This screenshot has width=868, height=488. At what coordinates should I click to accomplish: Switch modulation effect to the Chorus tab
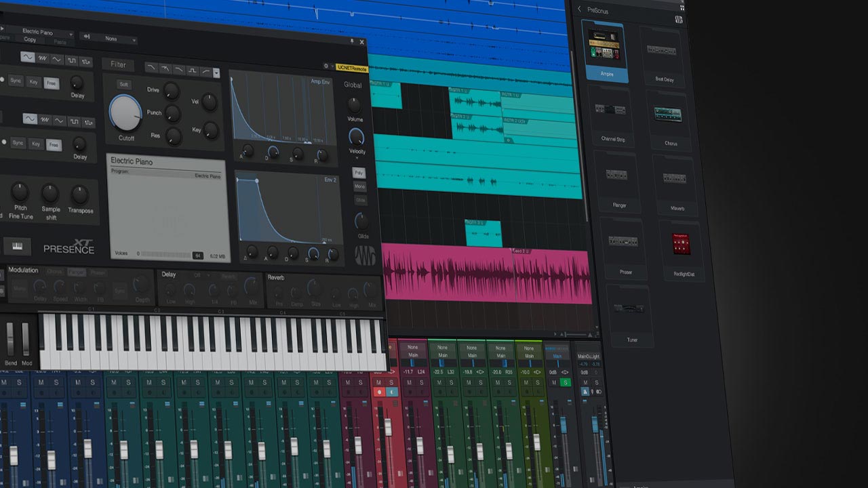pyautogui.click(x=54, y=272)
